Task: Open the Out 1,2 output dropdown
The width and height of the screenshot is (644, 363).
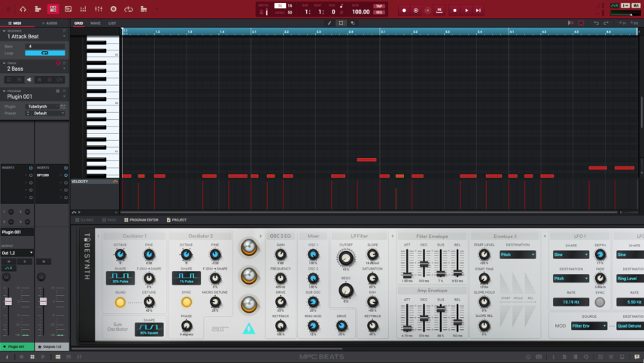Action: pos(17,253)
